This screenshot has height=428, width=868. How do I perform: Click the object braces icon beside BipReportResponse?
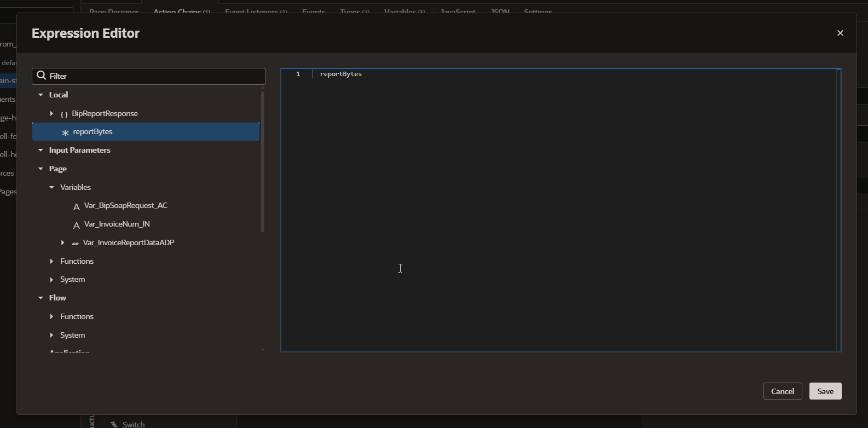tap(64, 114)
